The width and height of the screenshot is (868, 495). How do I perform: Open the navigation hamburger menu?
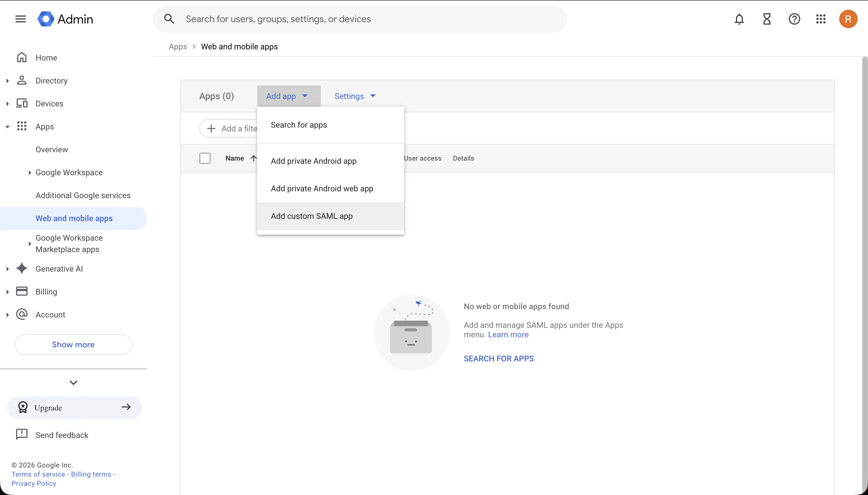(x=20, y=19)
